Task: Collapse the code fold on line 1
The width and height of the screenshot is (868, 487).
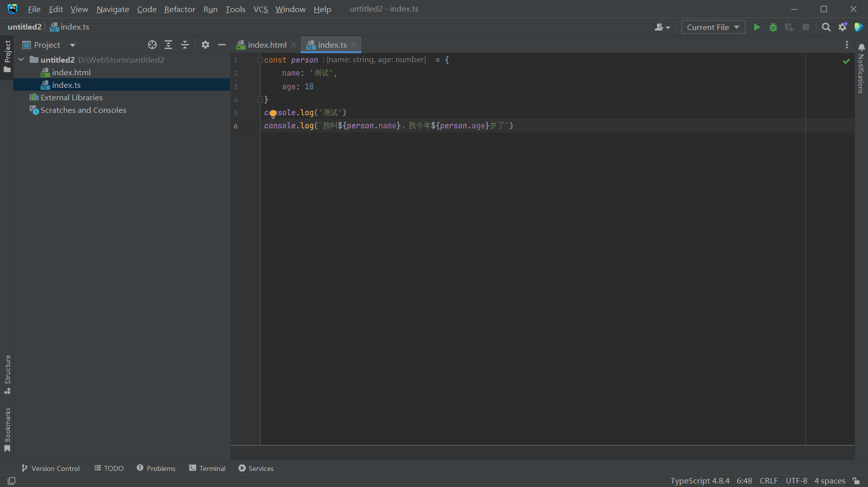Action: coord(259,60)
